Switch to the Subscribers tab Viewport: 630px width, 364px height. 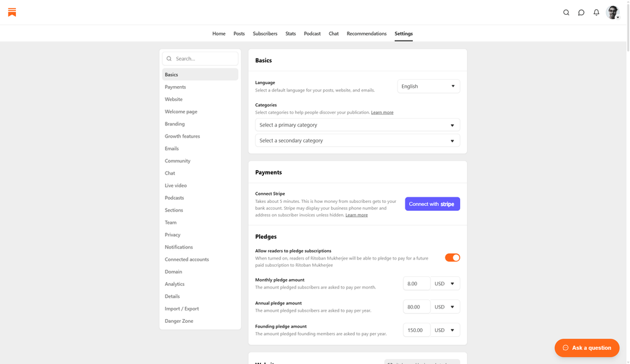tap(265, 34)
